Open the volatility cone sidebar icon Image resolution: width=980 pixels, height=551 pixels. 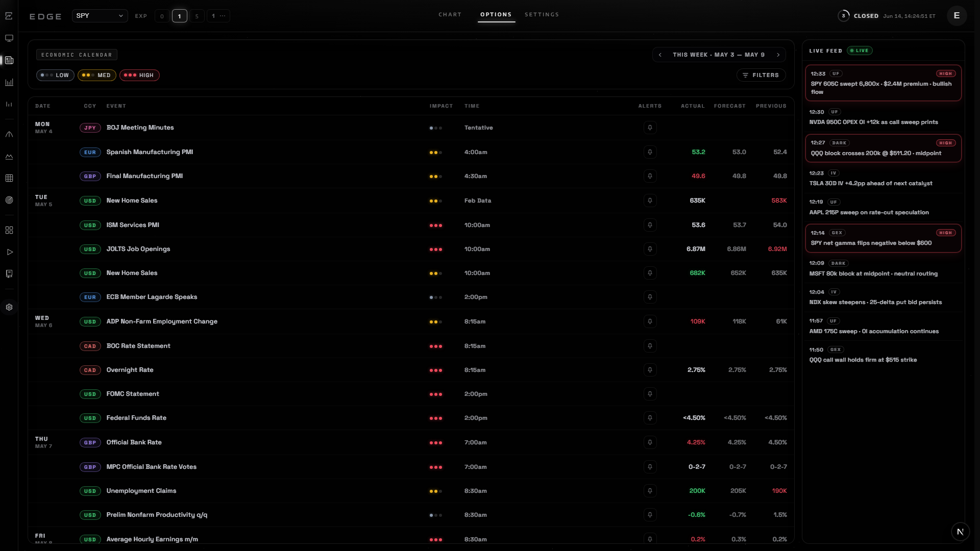(x=9, y=134)
